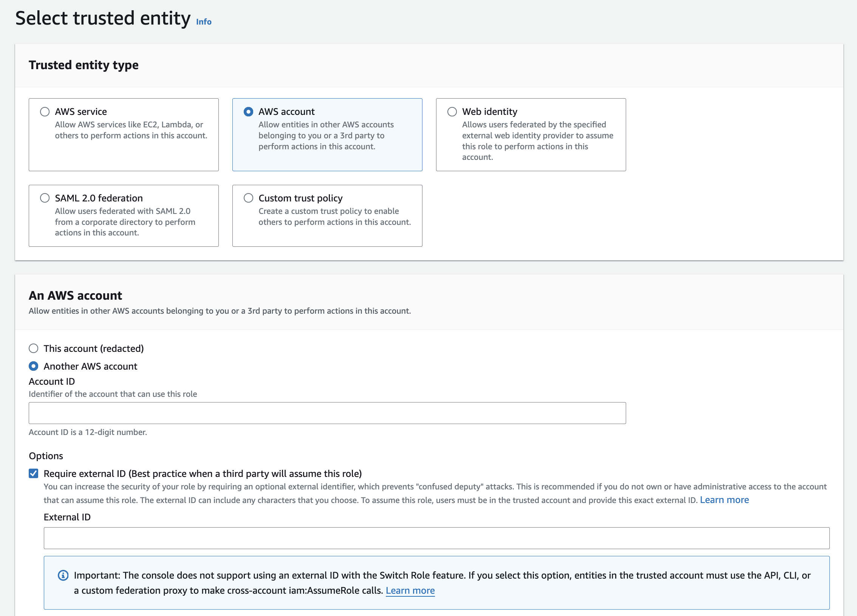Click AWS service card description text

pyautogui.click(x=131, y=130)
